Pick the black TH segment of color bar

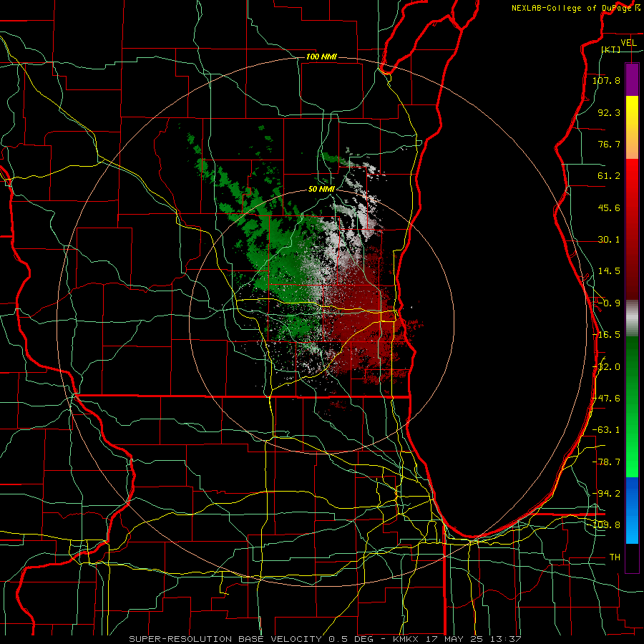(x=632, y=557)
